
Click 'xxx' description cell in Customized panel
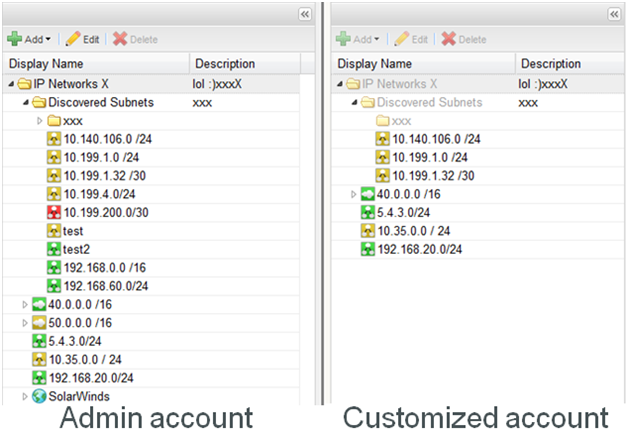coord(528,103)
